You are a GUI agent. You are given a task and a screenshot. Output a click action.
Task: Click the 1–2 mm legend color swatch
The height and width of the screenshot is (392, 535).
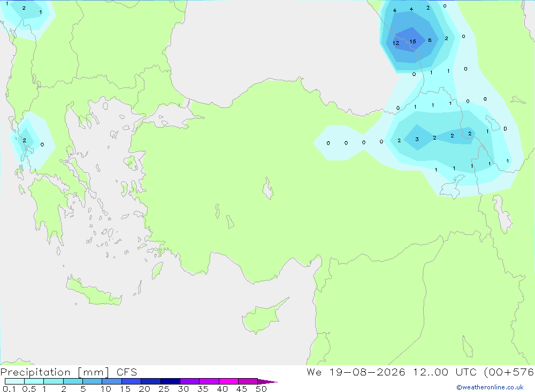click(x=53, y=381)
